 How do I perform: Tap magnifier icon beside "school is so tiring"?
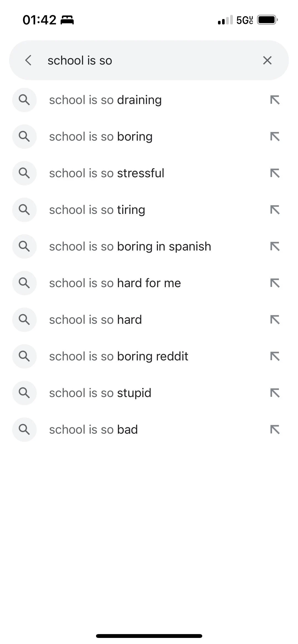(24, 210)
